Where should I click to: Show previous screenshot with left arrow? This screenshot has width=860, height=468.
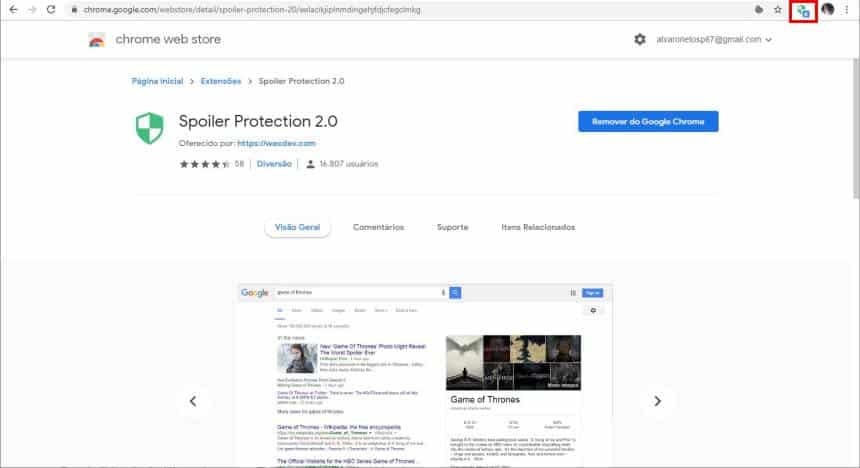(193, 401)
